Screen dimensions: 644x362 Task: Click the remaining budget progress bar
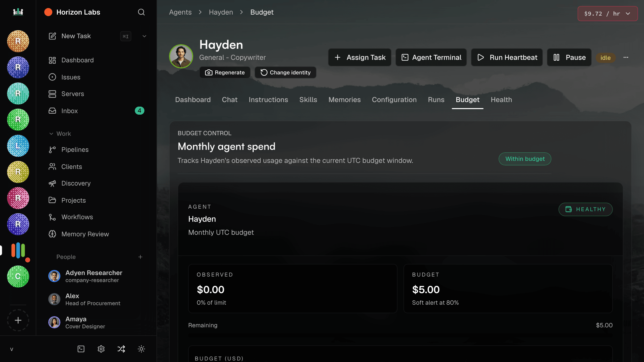[400, 335]
